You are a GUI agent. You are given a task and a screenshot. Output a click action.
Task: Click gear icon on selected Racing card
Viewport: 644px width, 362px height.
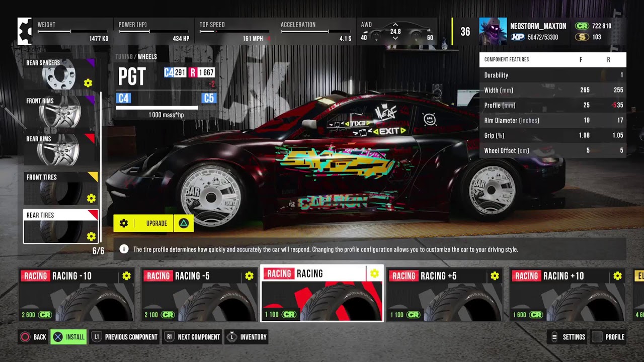(374, 274)
